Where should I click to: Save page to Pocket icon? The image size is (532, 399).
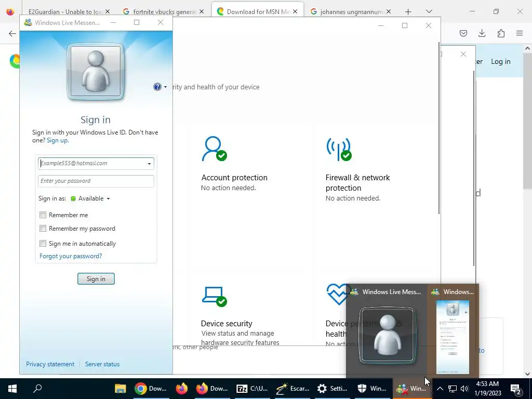pos(463,33)
